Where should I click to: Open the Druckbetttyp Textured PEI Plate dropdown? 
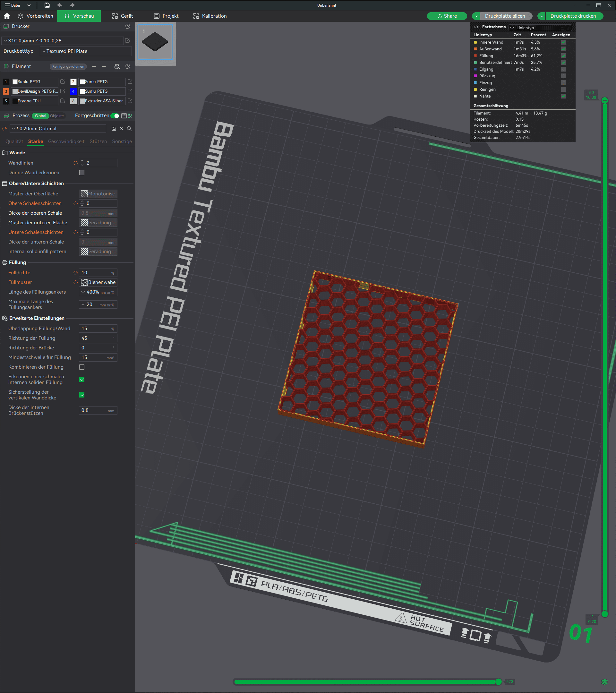coord(85,51)
